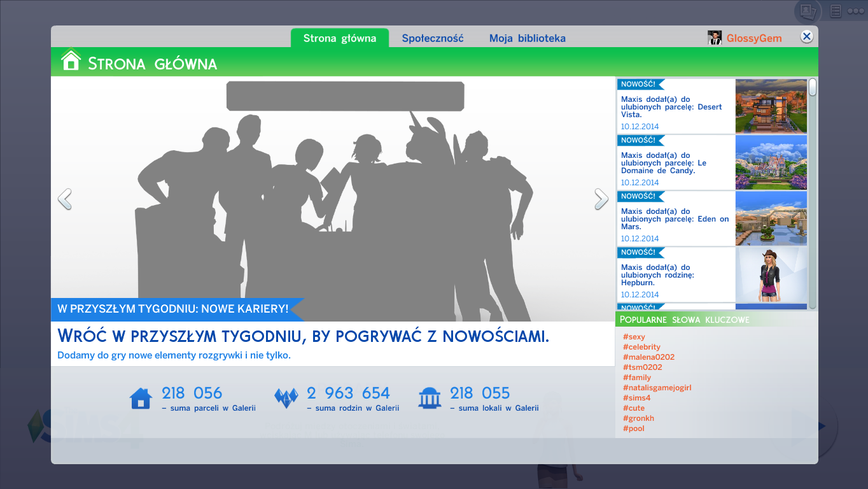
Task: Select the #natalisgamejogirl keyword
Action: (x=657, y=388)
